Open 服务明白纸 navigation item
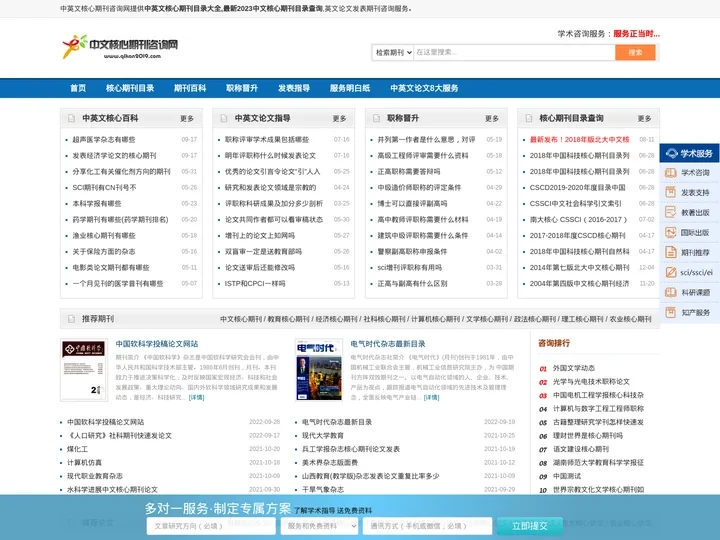The width and height of the screenshot is (720, 540). pos(350,88)
